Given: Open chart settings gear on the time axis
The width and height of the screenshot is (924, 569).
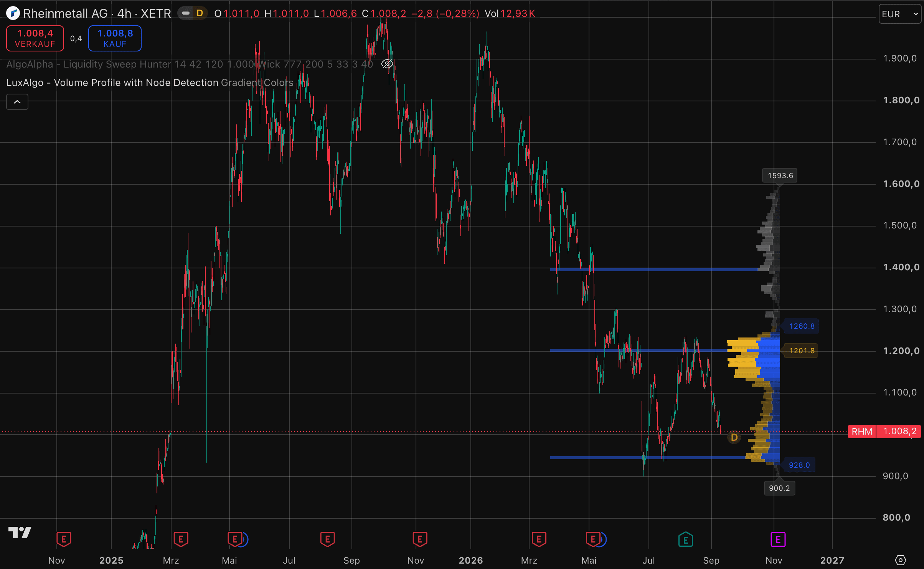Looking at the screenshot, I should 900,560.
